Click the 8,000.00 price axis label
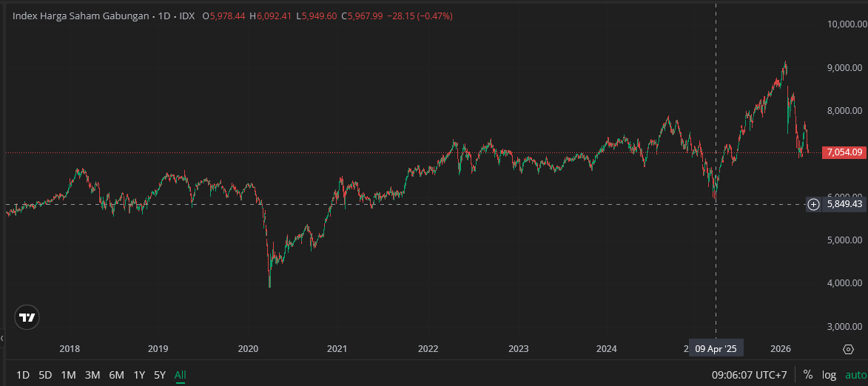 [x=845, y=111]
